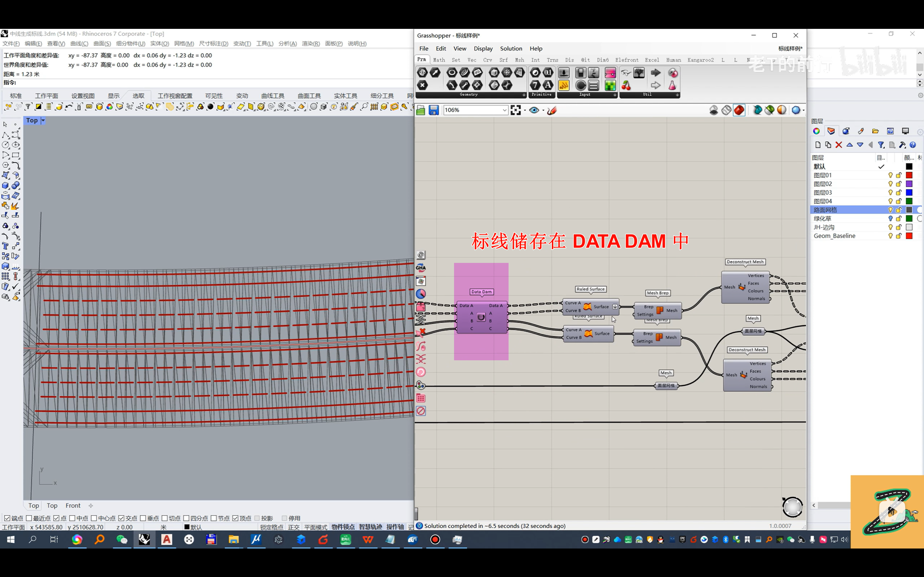Viewport: 924px width, 577px height.
Task: Click the new layer icon
Action: [818, 145]
